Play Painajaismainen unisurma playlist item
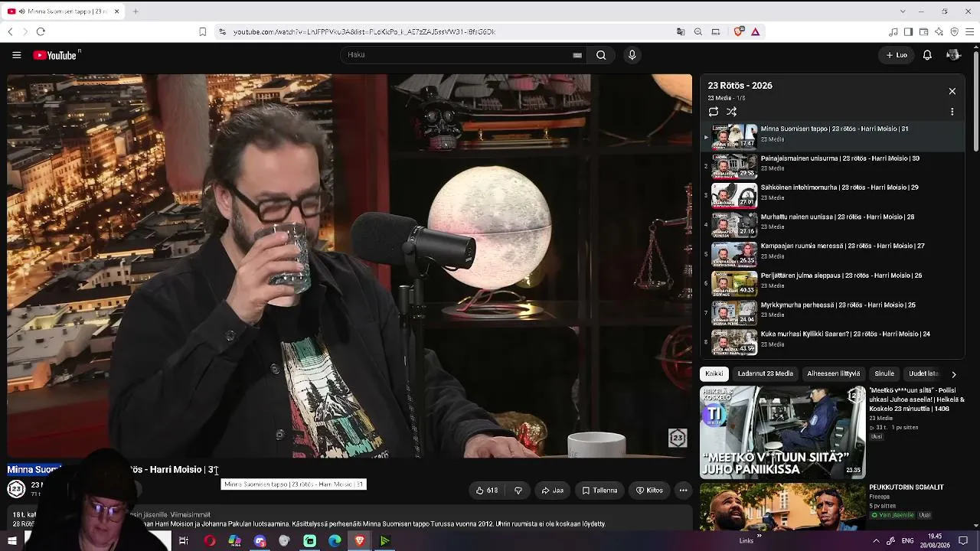 pyautogui.click(x=833, y=166)
